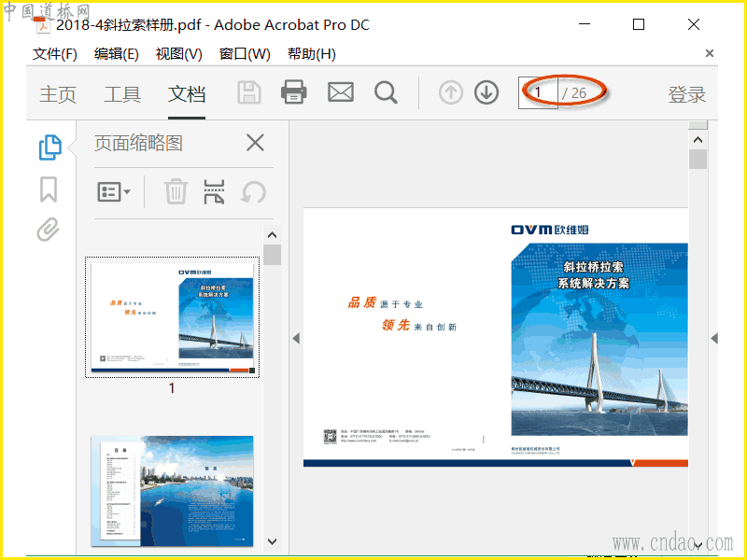This screenshot has height=560, width=747.
Task: Open the 帮助(H) menu
Action: pos(312,54)
